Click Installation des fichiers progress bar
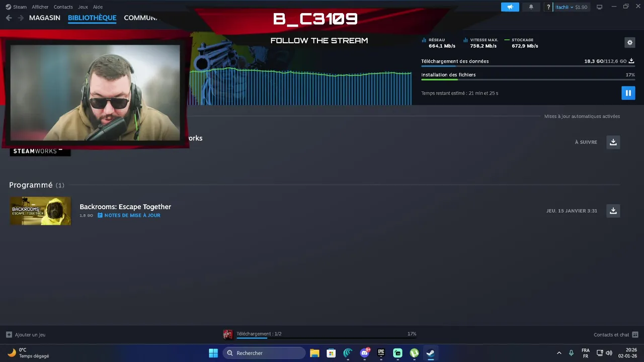 tap(528, 79)
